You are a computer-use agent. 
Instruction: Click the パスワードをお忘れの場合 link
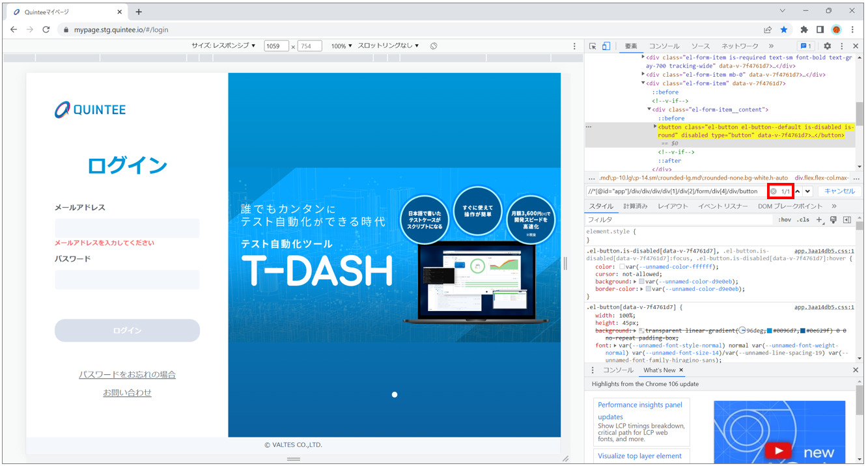[127, 375]
